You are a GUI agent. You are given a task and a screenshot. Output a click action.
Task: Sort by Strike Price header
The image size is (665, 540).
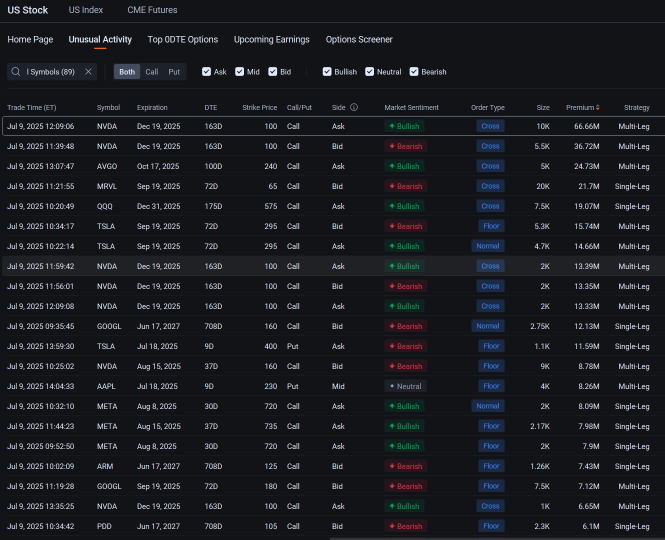260,107
